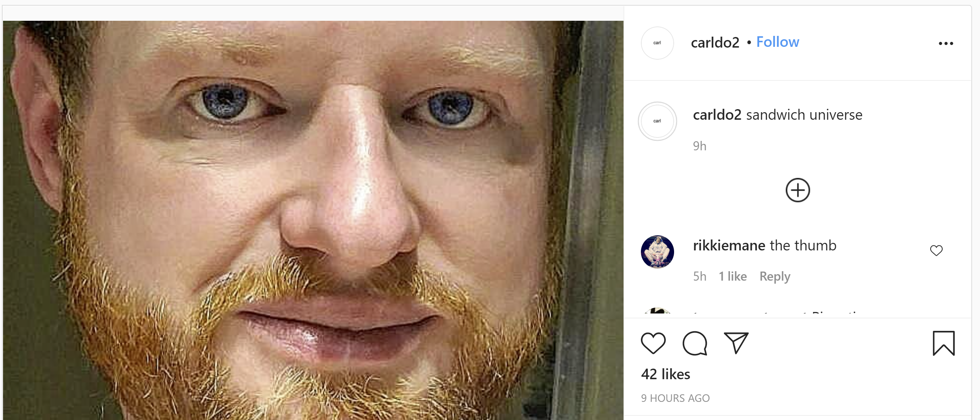This screenshot has height=420, width=980.
Task: Open the comment bubble icon
Action: pyautogui.click(x=695, y=343)
